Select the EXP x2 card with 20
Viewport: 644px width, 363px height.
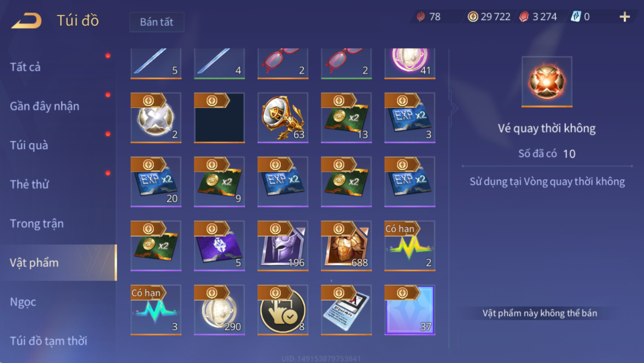click(156, 182)
